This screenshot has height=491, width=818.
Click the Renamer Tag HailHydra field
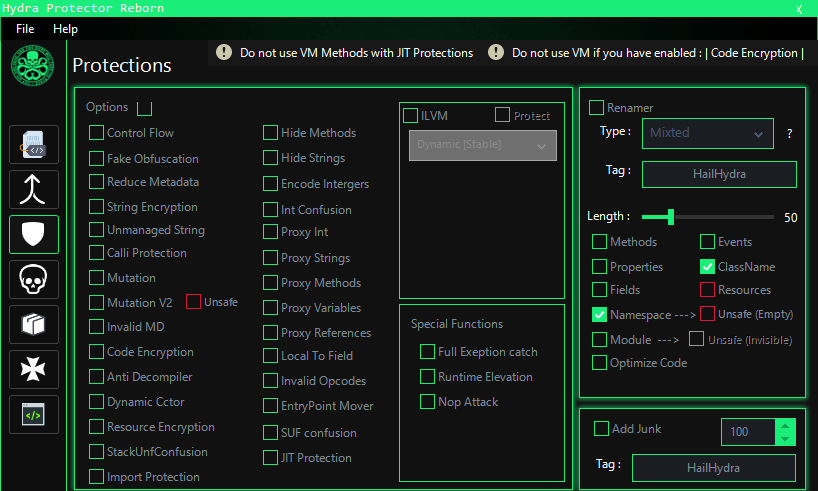pos(719,174)
